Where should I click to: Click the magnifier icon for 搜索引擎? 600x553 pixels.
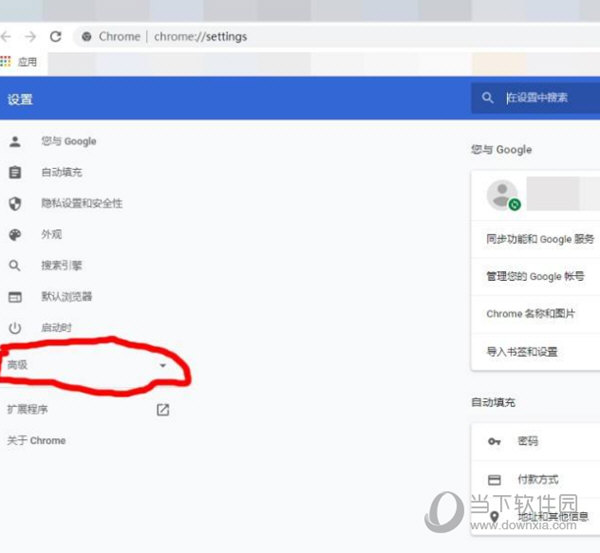point(15,266)
